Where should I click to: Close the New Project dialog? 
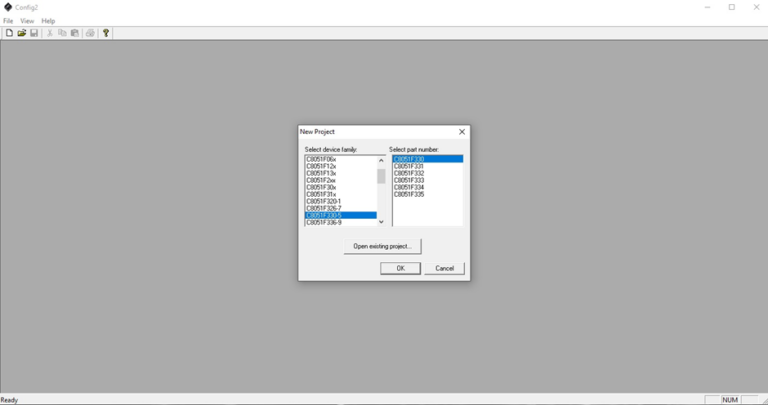coord(461,132)
